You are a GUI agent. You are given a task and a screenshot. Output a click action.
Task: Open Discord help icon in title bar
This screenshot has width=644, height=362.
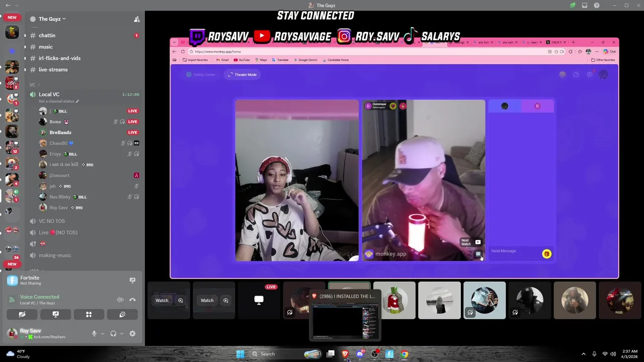click(x=597, y=6)
